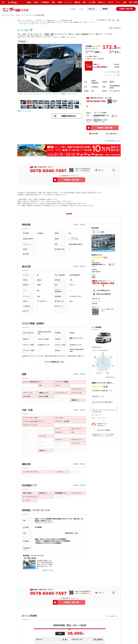Click help icon beside sidebar phone label
138x644 pixels.
(x=110, y=98)
